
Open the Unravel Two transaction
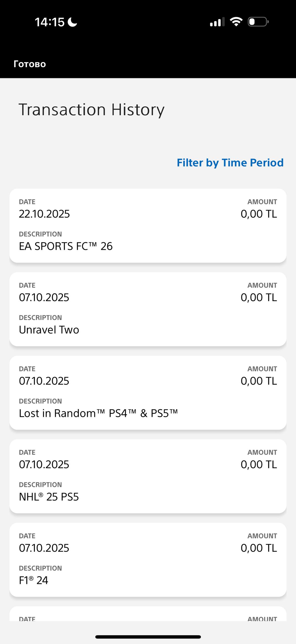pos(148,309)
